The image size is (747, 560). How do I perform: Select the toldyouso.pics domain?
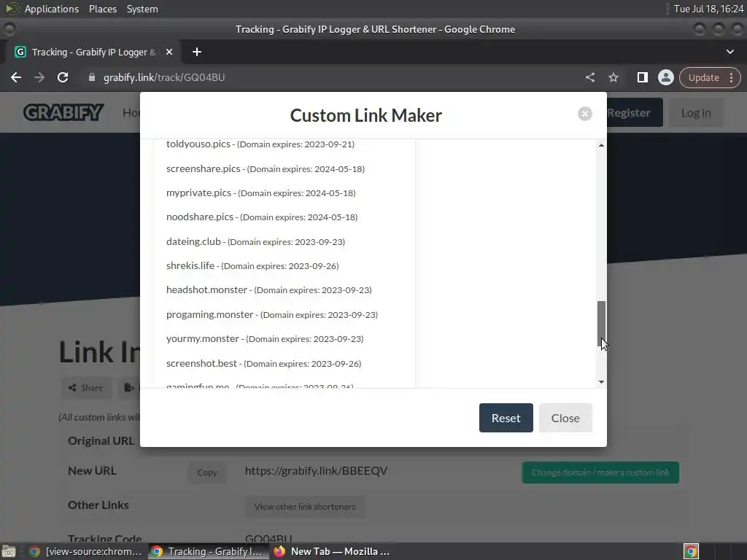tap(260, 144)
